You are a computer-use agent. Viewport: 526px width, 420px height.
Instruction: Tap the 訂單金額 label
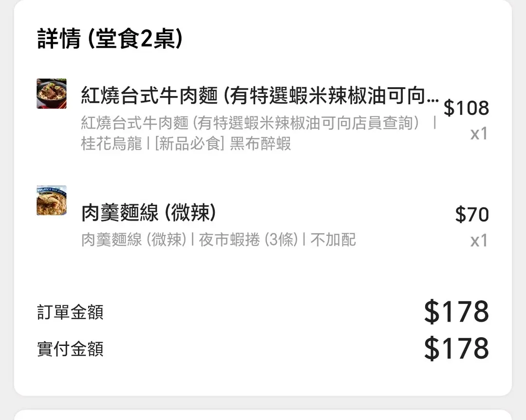click(70, 312)
